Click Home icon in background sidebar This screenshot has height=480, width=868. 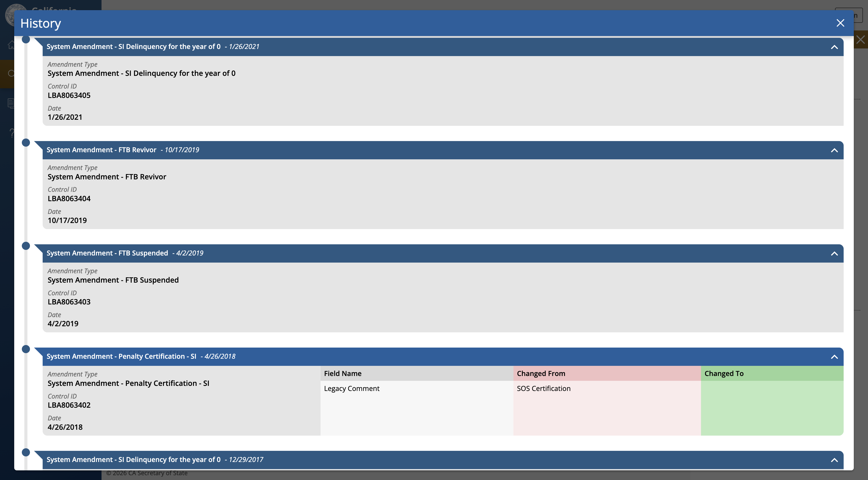tap(11, 44)
